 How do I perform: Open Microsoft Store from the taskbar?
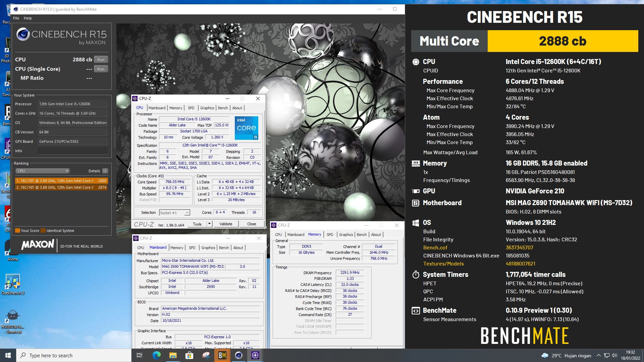click(189, 355)
